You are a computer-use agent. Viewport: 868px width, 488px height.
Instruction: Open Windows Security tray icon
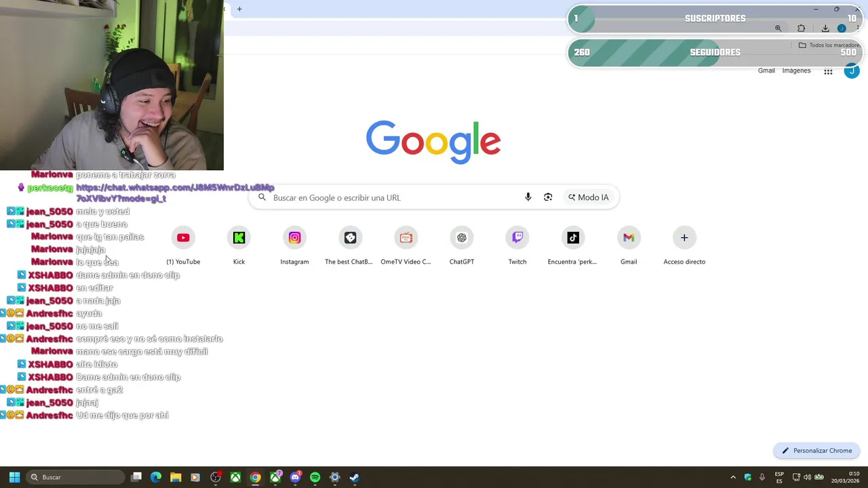tap(747, 477)
